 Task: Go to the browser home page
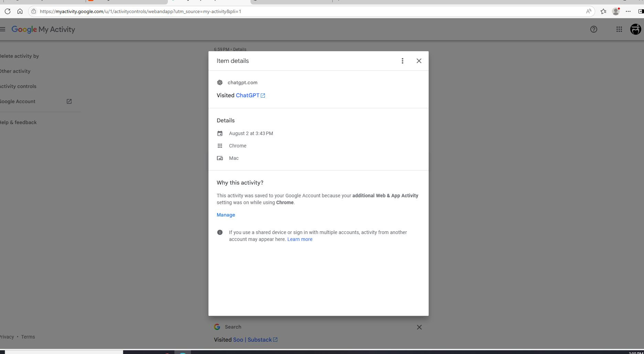[20, 11]
